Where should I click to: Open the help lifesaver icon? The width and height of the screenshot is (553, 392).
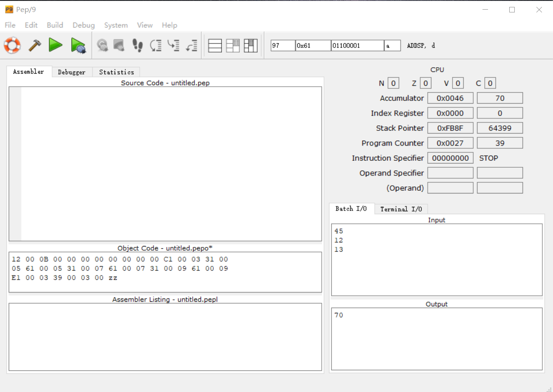[12, 45]
